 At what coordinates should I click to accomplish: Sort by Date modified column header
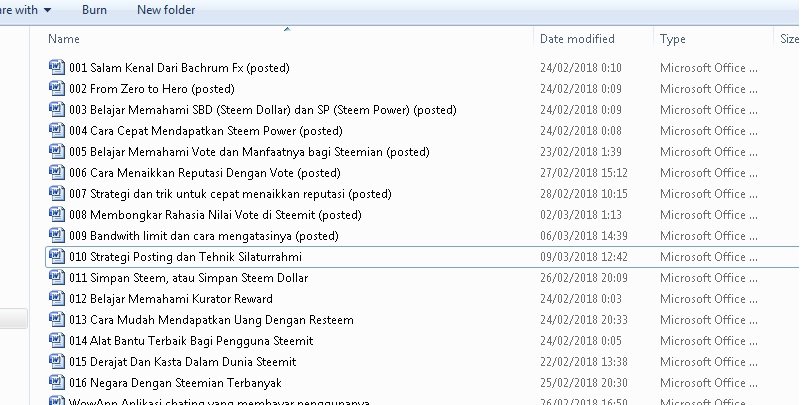[x=577, y=39]
